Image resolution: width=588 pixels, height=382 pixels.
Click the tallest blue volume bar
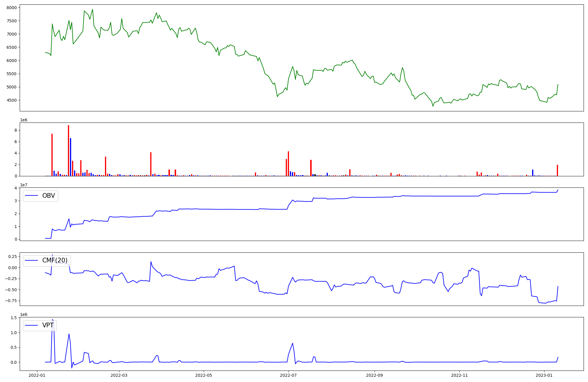(71, 157)
